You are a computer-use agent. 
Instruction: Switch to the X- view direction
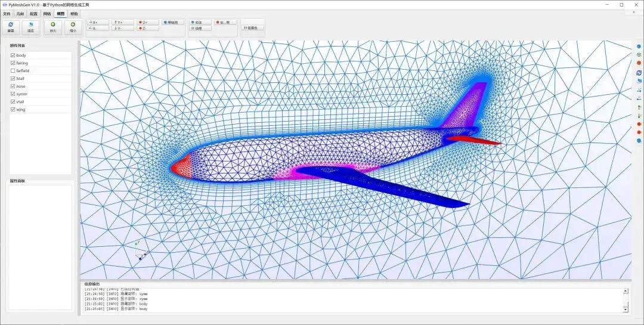point(98,29)
